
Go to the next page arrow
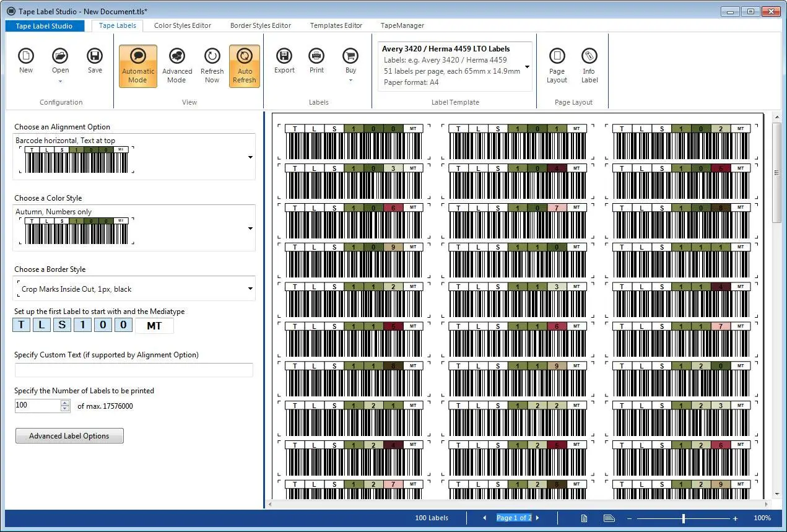pos(537,518)
